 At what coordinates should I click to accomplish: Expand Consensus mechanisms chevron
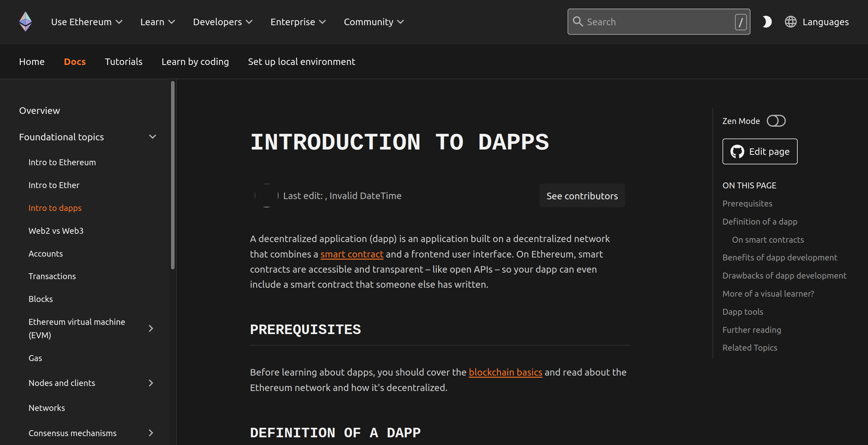coord(151,433)
